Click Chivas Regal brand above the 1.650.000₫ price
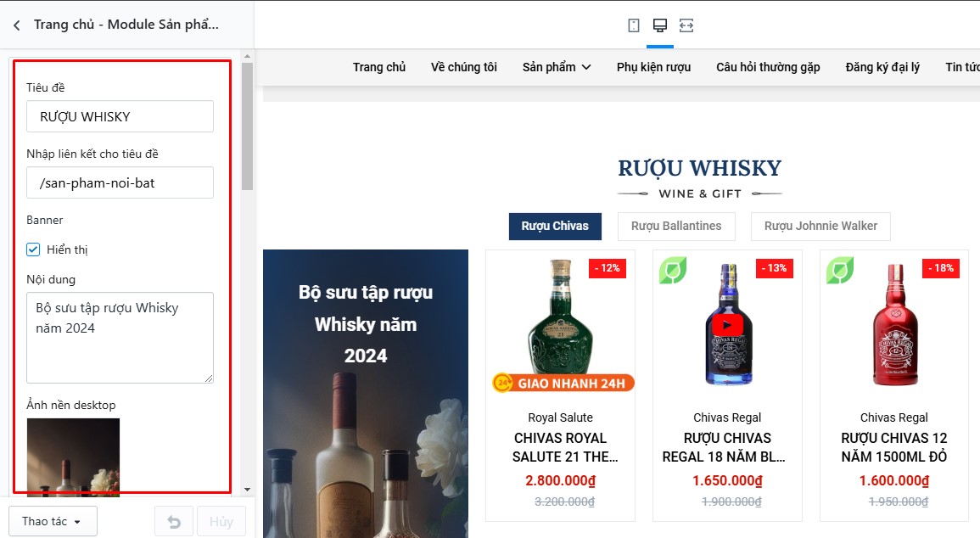Image resolution: width=980 pixels, height=538 pixels. (727, 418)
